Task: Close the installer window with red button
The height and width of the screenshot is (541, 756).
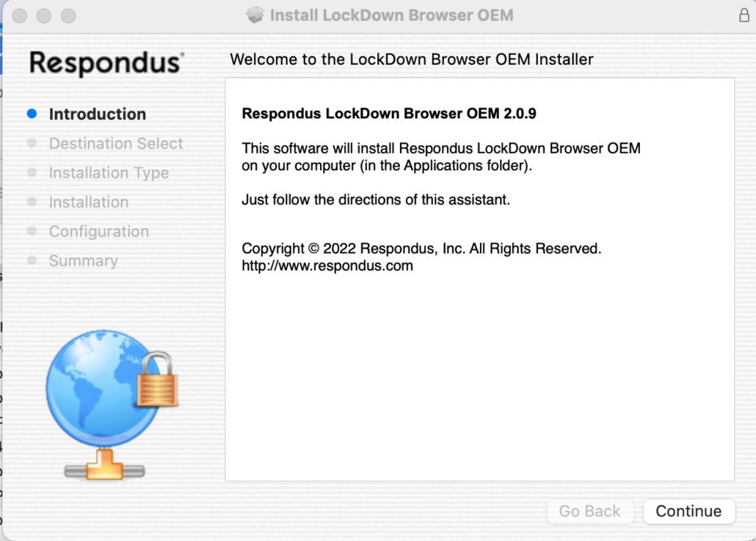Action: (20, 16)
